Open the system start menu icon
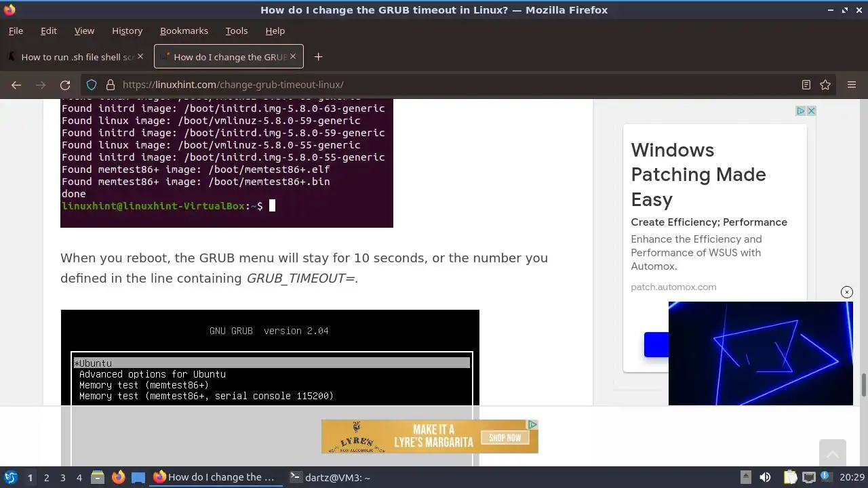Viewport: 868px width, 488px height. pos(10,477)
